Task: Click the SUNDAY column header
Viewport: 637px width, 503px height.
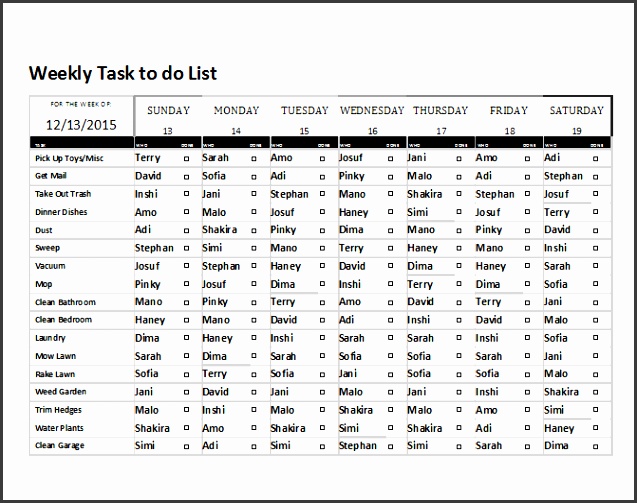Action: (x=168, y=111)
